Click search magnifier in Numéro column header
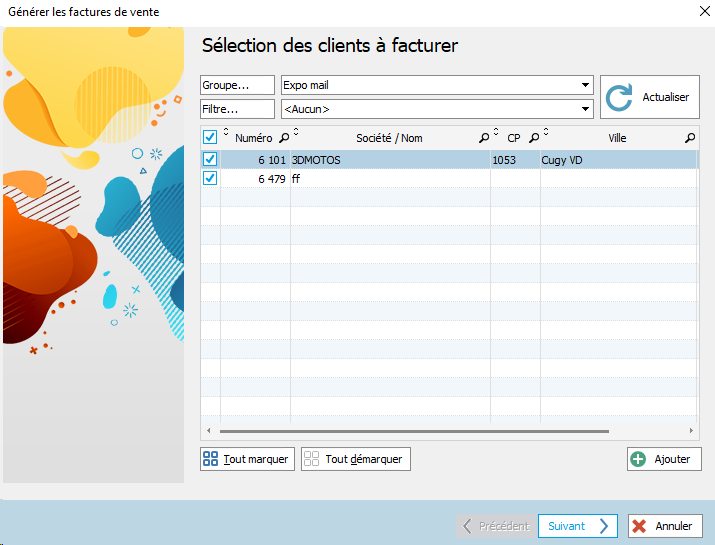The height and width of the screenshot is (545, 715). pyautogui.click(x=284, y=138)
